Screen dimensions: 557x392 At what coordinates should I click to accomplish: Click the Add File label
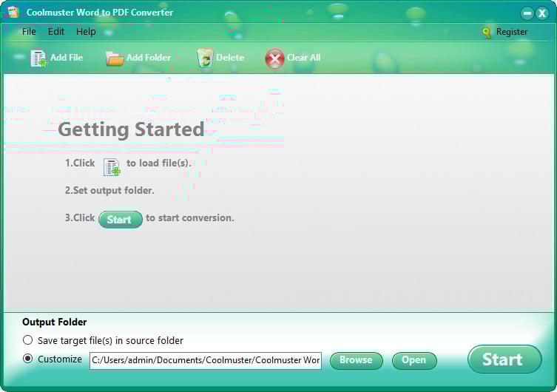(67, 58)
